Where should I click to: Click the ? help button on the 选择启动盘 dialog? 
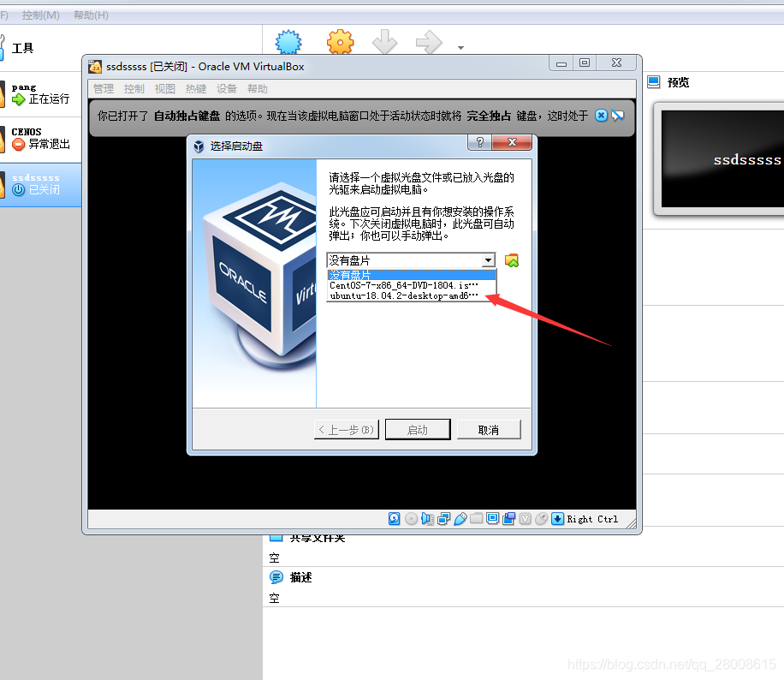pyautogui.click(x=480, y=142)
